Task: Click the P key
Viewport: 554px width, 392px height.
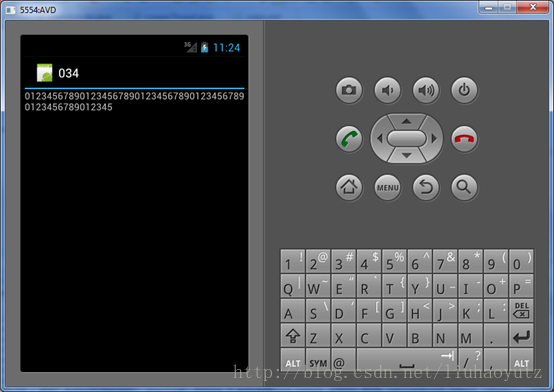Action: click(x=521, y=286)
